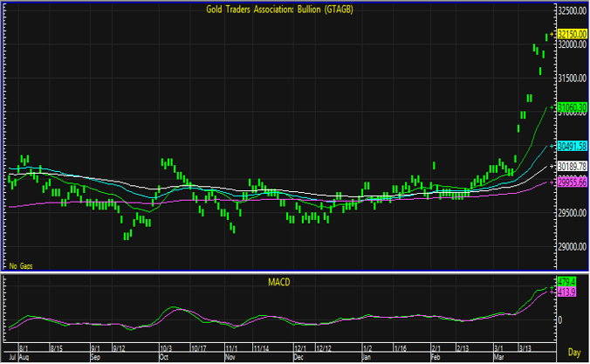Select the white 30189.78 value tag
The width and height of the screenshot is (590, 364).
click(570, 166)
